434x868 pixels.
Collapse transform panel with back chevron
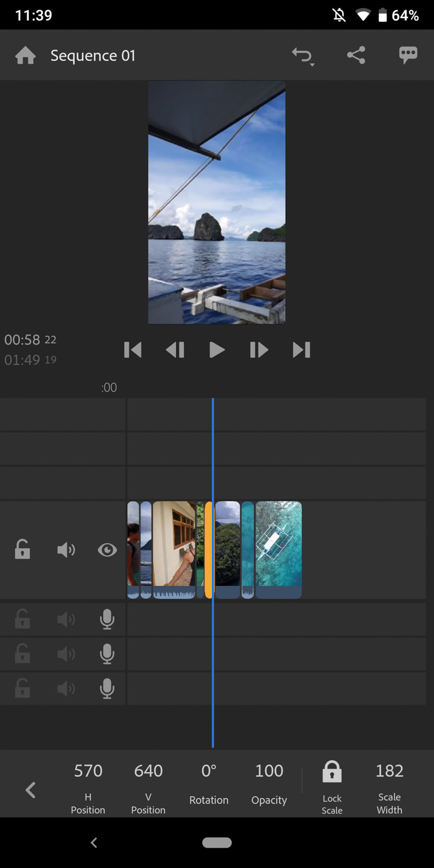point(31,790)
